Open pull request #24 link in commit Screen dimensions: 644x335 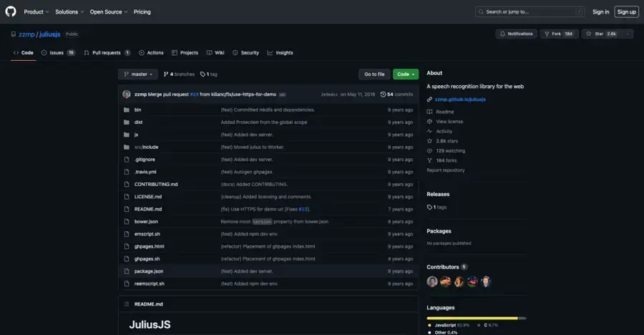(194, 94)
